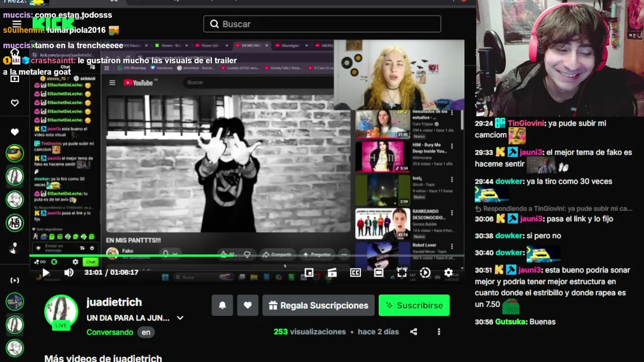644x362 pixels.
Task: Open the Conversando category link
Action: tap(110, 332)
